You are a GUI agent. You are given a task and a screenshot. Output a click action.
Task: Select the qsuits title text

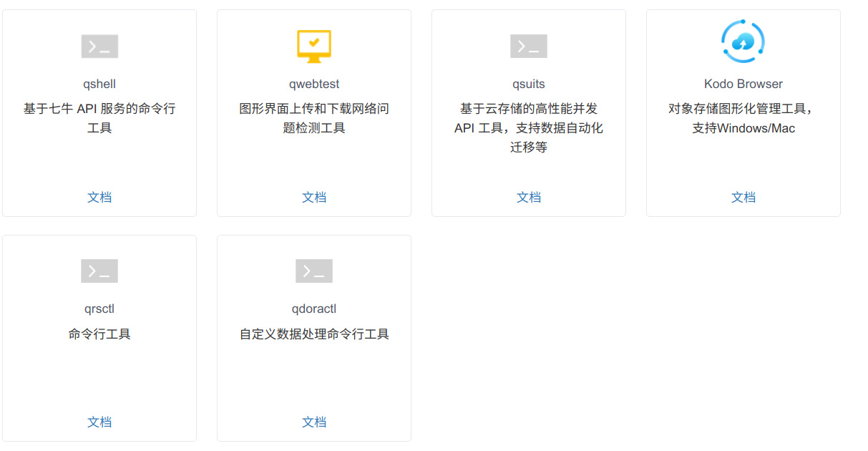(529, 84)
